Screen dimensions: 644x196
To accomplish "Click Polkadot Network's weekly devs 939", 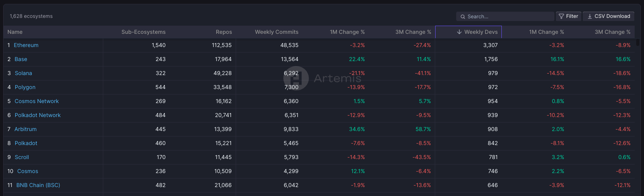I will pyautogui.click(x=493, y=115).
